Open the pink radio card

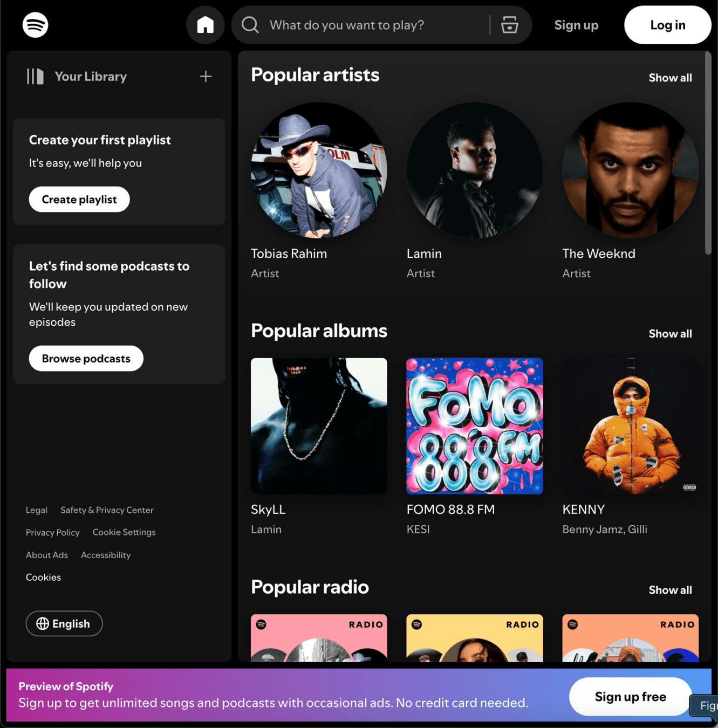319,638
